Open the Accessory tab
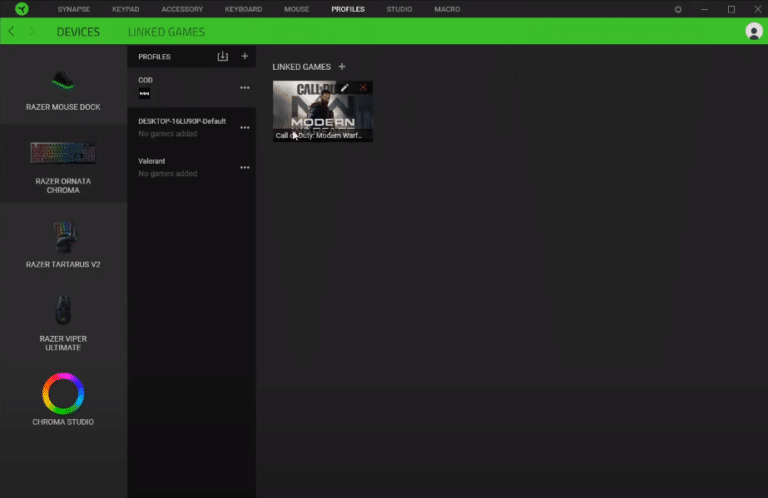The height and width of the screenshot is (498, 768). pos(182,9)
